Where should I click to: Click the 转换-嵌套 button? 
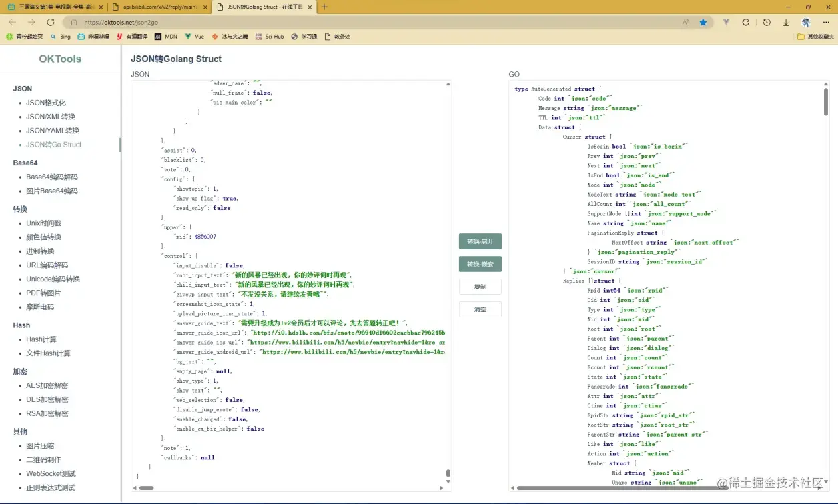tap(480, 265)
